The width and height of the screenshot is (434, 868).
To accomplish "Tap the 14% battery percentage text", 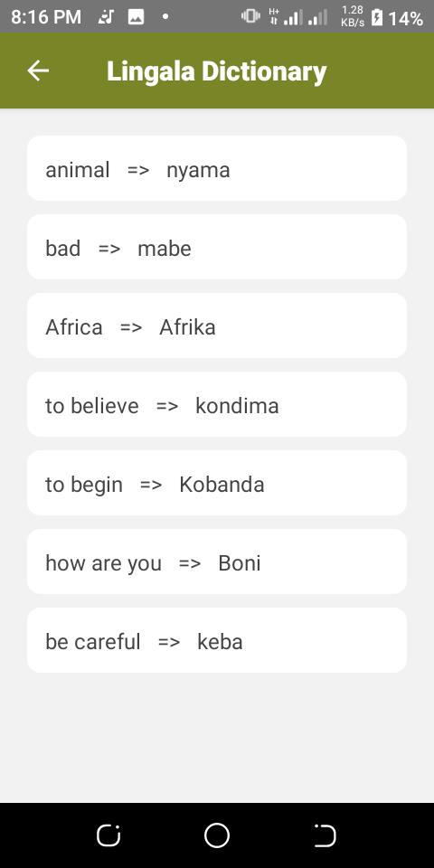I will click(405, 18).
